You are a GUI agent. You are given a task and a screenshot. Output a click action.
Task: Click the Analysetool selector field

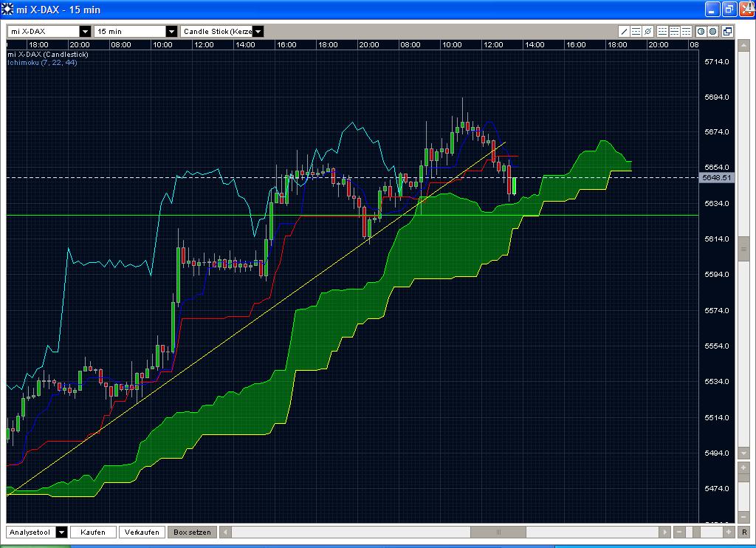click(31, 532)
